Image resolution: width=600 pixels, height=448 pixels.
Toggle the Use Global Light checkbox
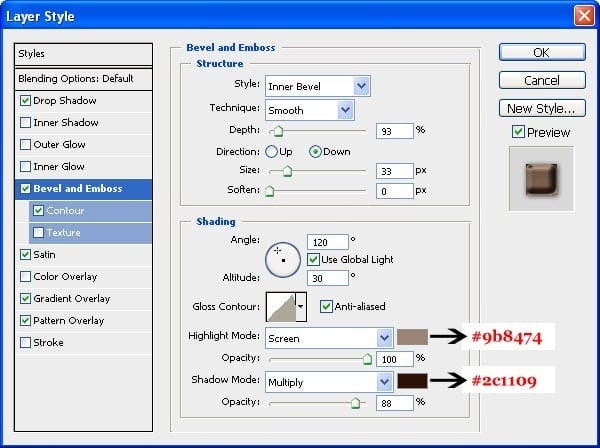[313, 260]
